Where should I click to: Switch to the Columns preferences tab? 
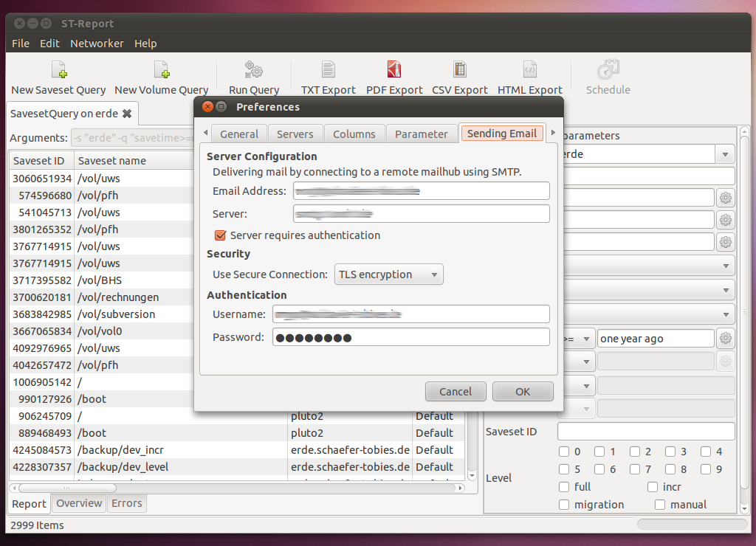(354, 134)
